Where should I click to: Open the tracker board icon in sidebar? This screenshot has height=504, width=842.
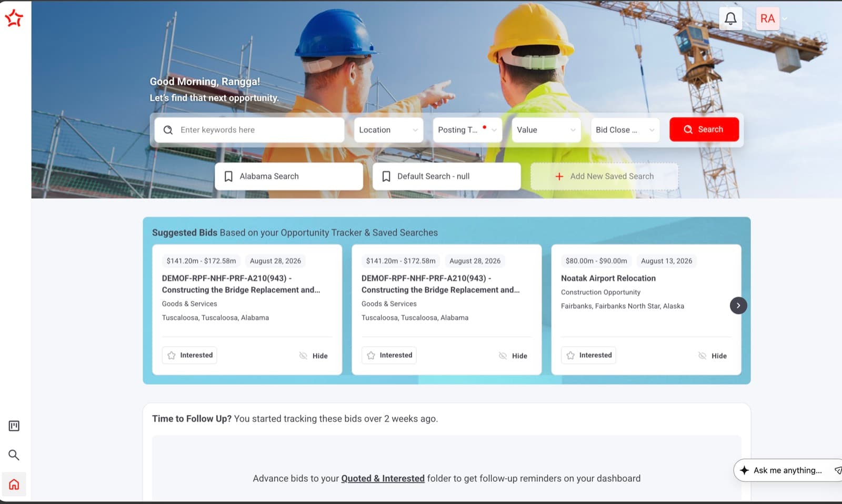click(14, 426)
